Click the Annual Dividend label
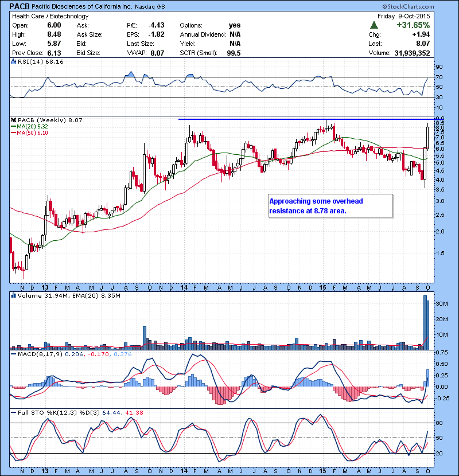This screenshot has height=476, width=459. 203,34
